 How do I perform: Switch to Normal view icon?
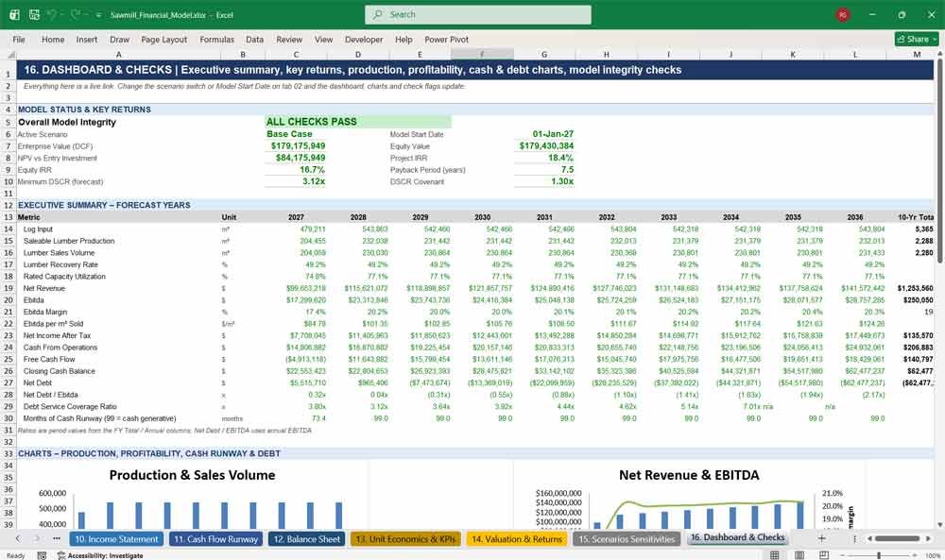775,555
